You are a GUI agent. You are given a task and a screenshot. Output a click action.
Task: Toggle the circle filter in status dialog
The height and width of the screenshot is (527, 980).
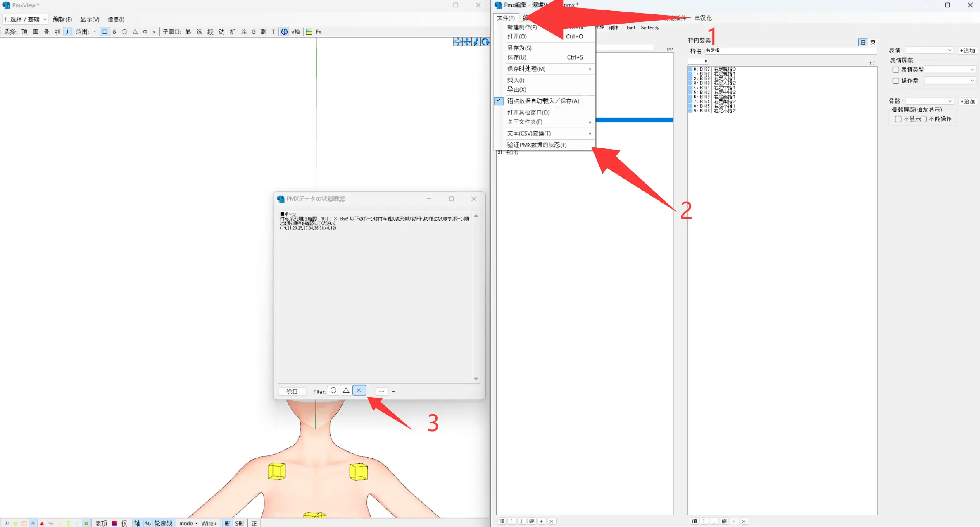[x=333, y=391]
